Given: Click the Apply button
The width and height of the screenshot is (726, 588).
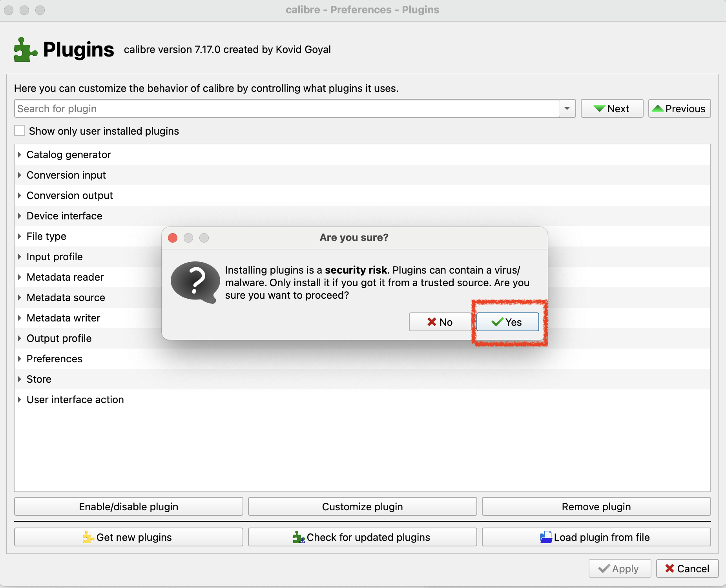Looking at the screenshot, I should pyautogui.click(x=620, y=568).
